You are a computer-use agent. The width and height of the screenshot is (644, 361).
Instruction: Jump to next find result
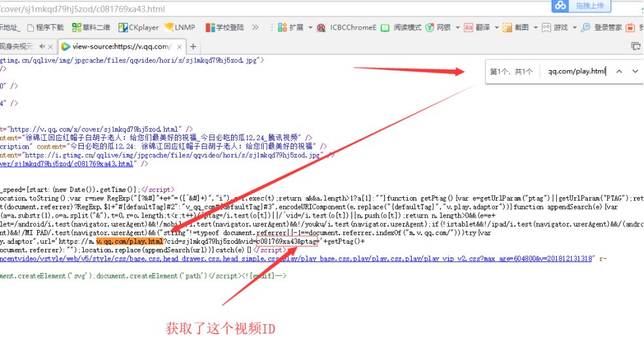[x=635, y=71]
